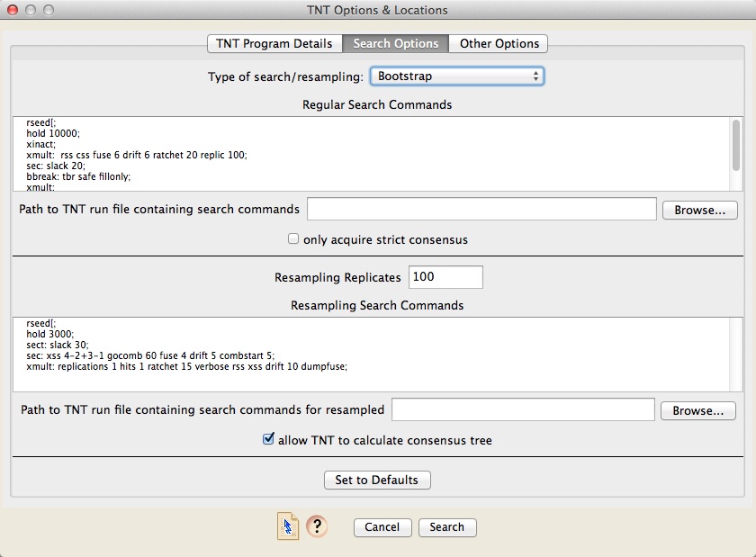Click the 'sec: slack 20;' line
The height and width of the screenshot is (557, 756).
tap(56, 166)
